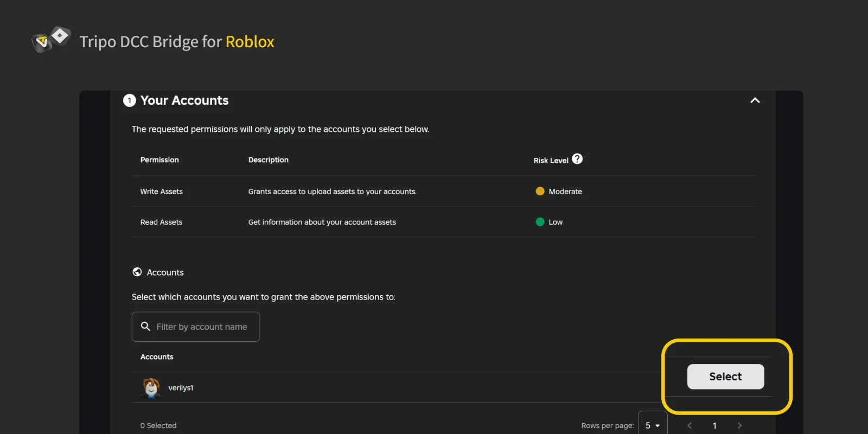
Task: Click the Description column header
Action: (x=269, y=160)
